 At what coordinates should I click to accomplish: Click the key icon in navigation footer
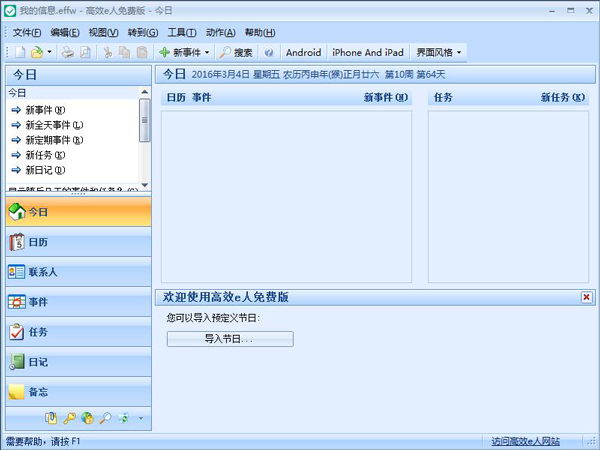(x=70, y=418)
